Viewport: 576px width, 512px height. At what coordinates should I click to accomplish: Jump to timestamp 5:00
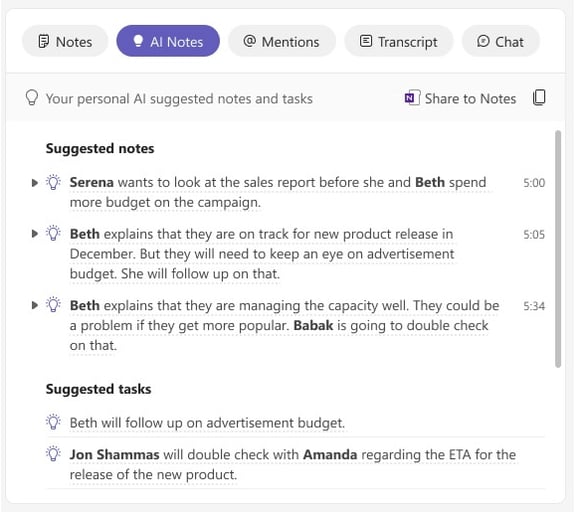(534, 183)
